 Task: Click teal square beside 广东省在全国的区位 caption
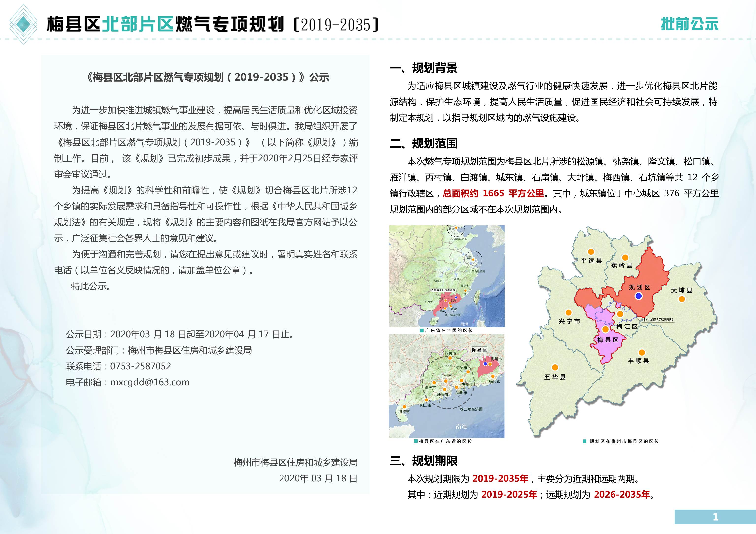click(422, 330)
